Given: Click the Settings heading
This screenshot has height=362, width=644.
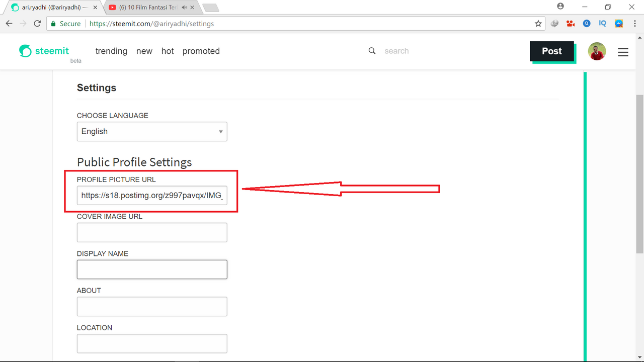Looking at the screenshot, I should click(97, 87).
